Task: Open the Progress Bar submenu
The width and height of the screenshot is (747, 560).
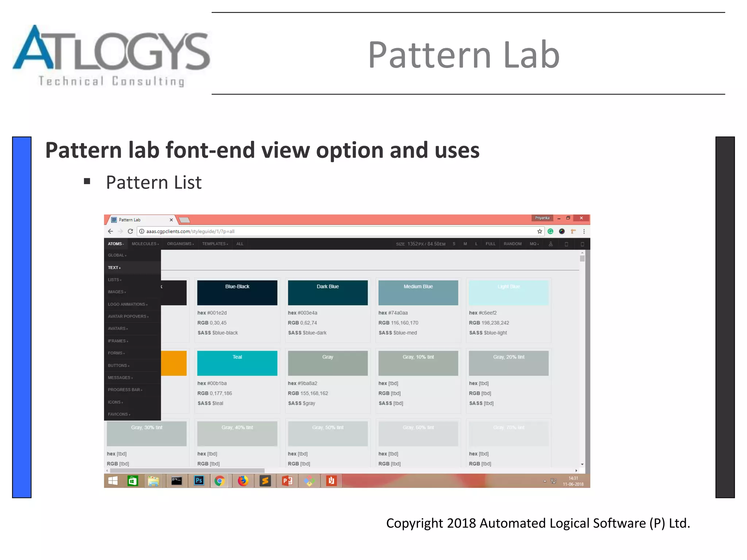Action: [132, 390]
